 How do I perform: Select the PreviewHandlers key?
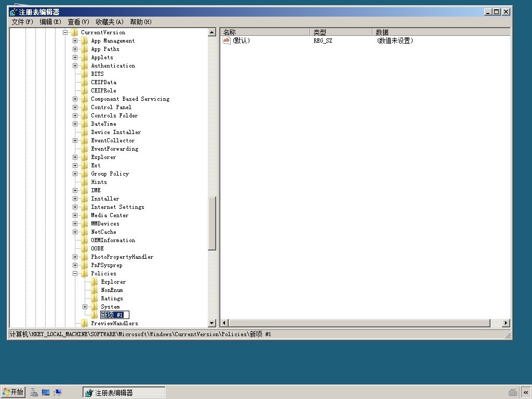coord(114,323)
